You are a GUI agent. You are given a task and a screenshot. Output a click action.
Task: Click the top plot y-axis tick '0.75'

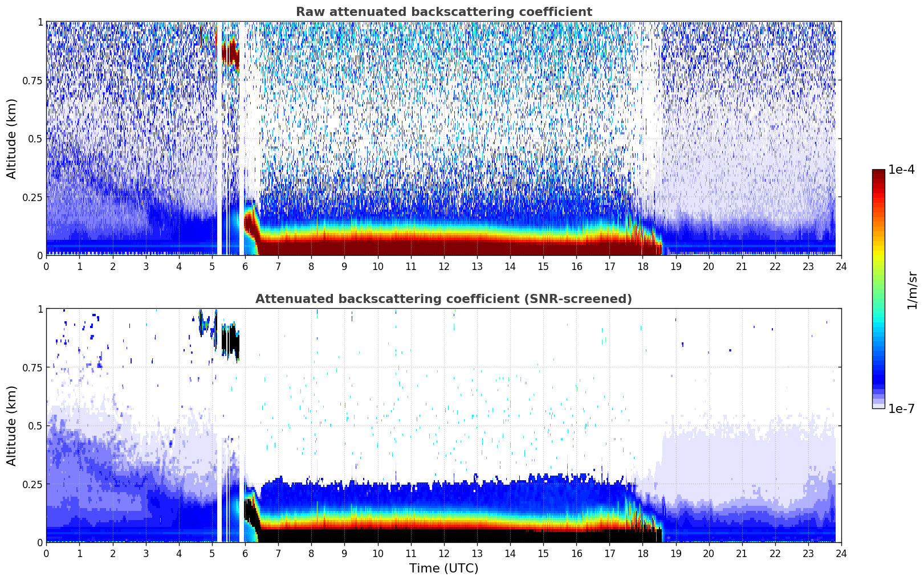[32, 80]
